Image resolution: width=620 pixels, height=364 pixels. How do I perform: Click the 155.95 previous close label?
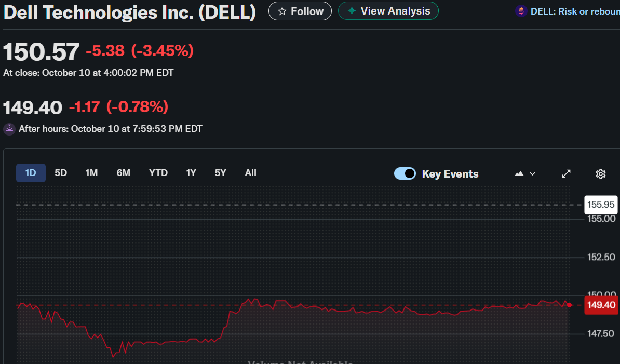[x=601, y=205]
